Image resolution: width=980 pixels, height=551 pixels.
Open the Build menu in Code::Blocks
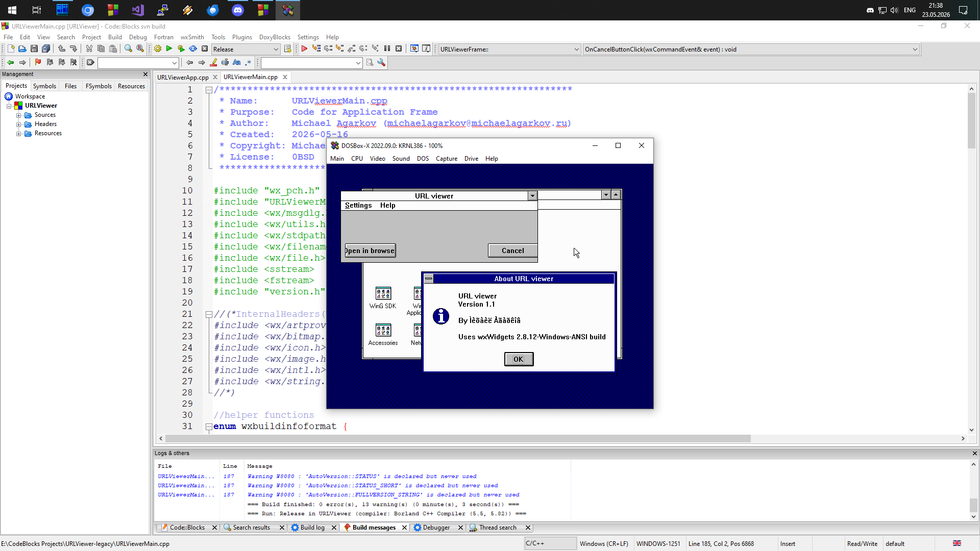click(x=115, y=37)
